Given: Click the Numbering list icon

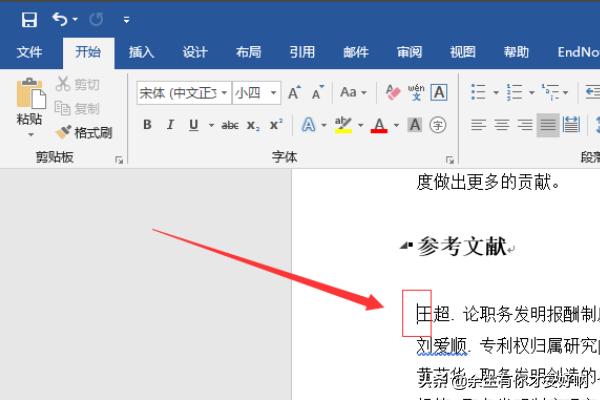Looking at the screenshot, I should tap(514, 92).
